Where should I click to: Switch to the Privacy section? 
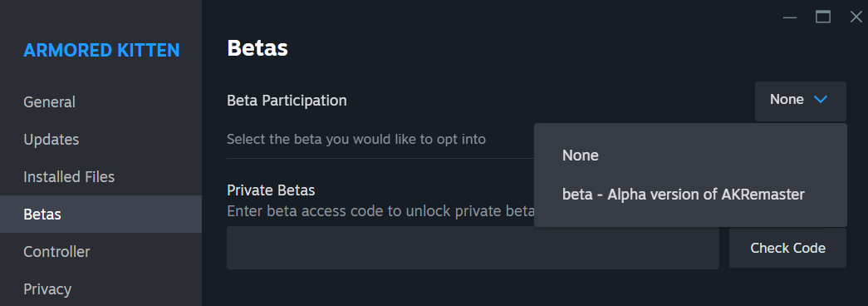(x=47, y=289)
